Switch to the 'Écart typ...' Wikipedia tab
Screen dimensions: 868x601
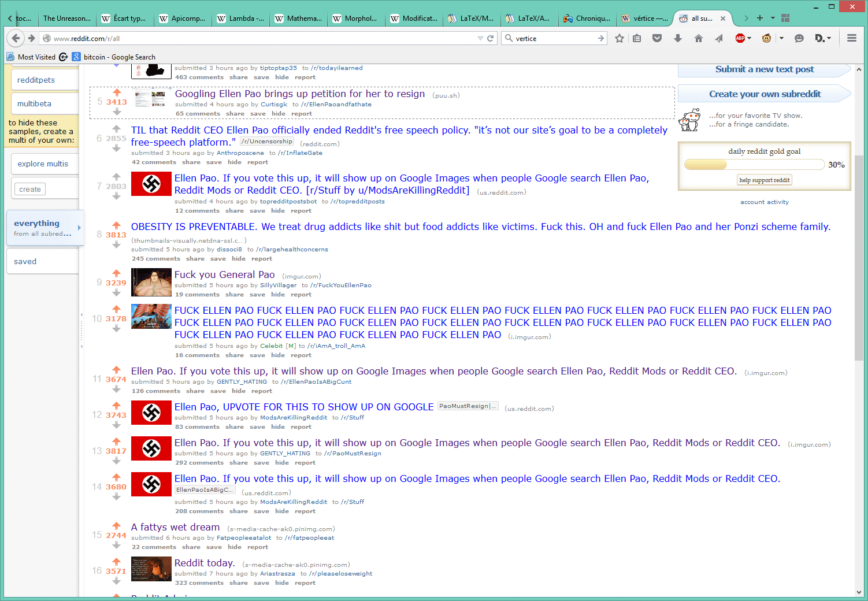click(x=125, y=18)
